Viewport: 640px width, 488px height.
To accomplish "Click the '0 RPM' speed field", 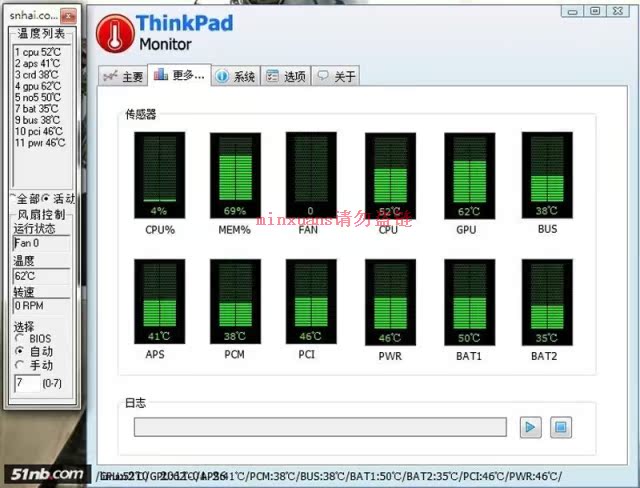I will [42, 306].
